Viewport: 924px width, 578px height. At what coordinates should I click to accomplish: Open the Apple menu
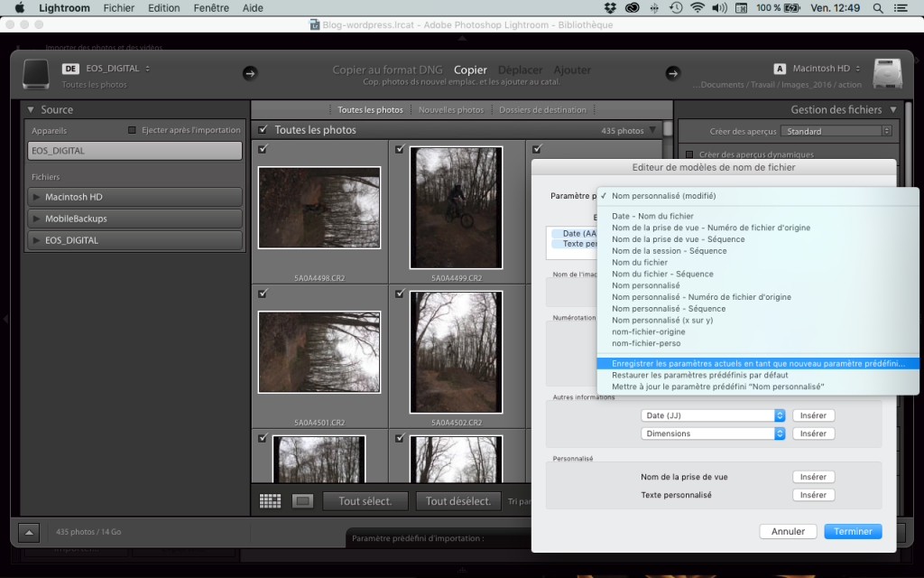click(20, 7)
